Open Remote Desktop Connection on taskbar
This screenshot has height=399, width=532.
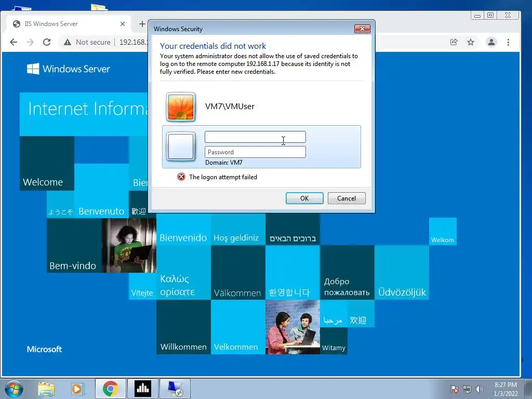click(175, 389)
